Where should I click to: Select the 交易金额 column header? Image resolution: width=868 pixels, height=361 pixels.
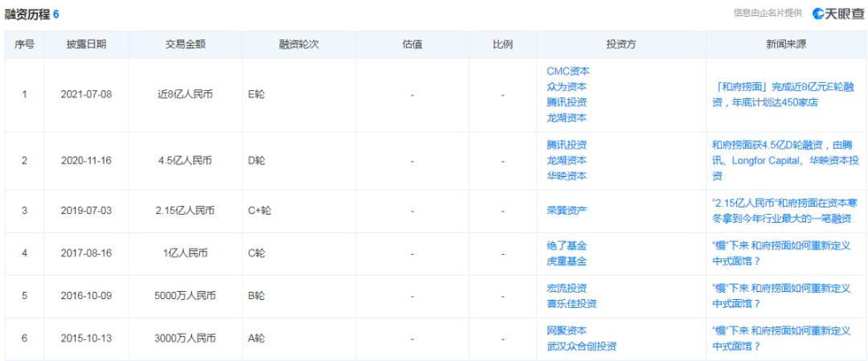pyautogui.click(x=186, y=45)
